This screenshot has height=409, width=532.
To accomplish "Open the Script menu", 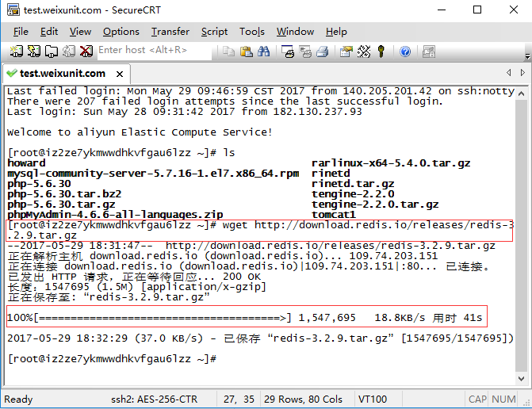I will pyautogui.click(x=214, y=32).
